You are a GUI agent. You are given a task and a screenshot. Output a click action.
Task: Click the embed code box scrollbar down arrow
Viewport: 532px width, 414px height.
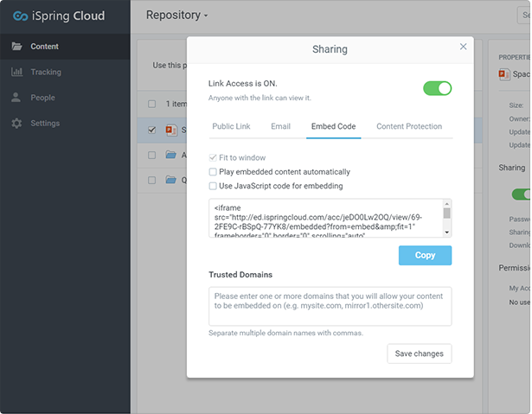tap(447, 232)
